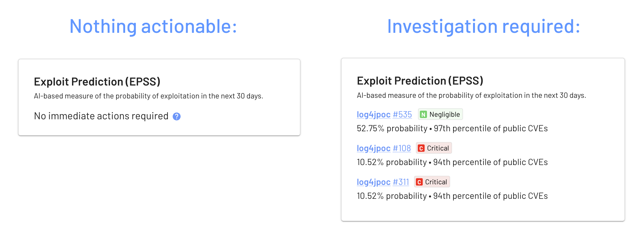Open the log4jpoc link next to #311
Screen dimensions: 644x243
point(374,182)
